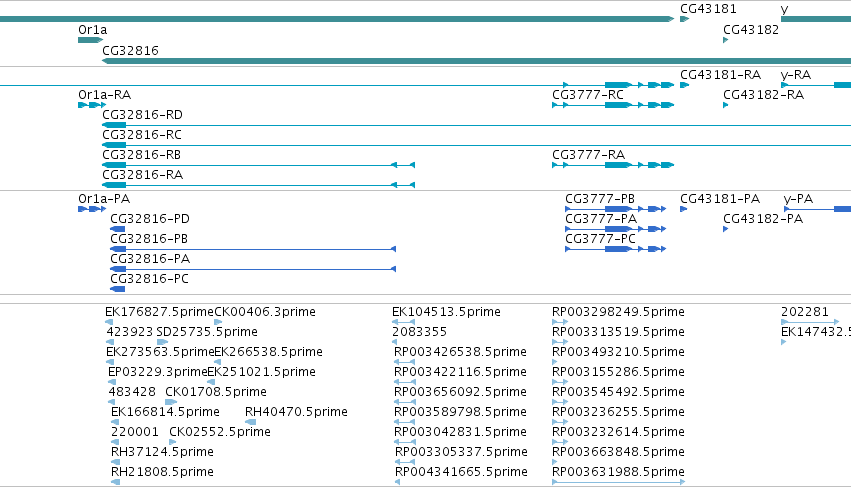The width and height of the screenshot is (851, 487).
Task: Select the CG32816-RB transcript label
Action: [141, 155]
